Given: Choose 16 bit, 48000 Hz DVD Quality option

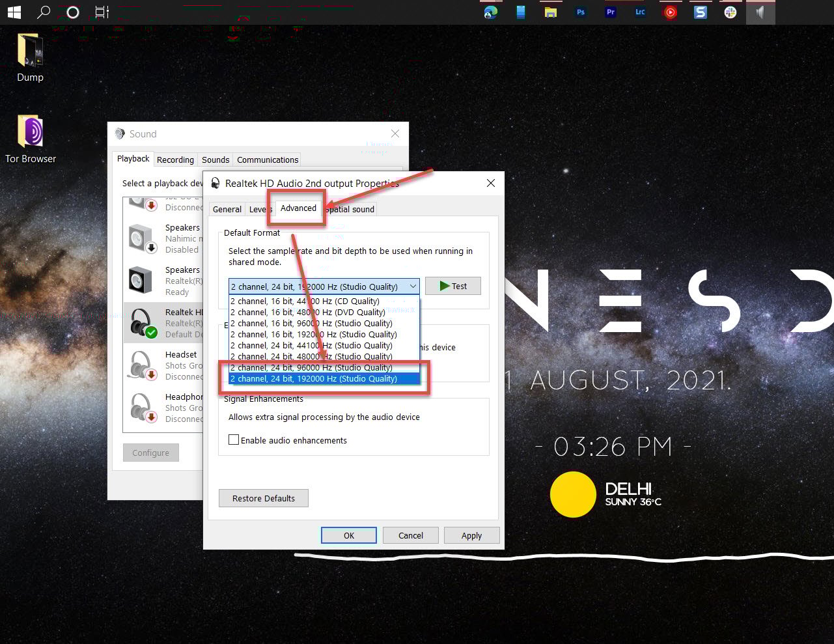Looking at the screenshot, I should point(324,313).
